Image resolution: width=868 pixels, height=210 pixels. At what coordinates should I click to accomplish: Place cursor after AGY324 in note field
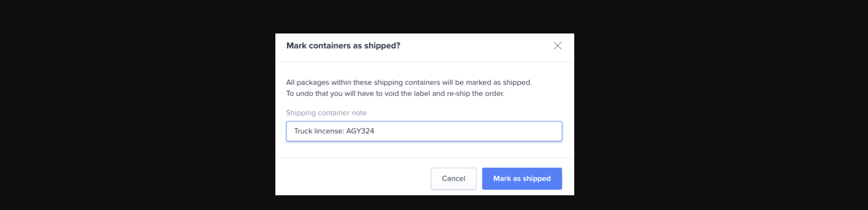375,131
